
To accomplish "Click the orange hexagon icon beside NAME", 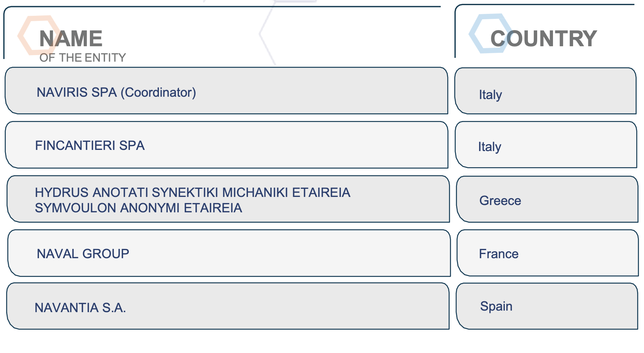I will tap(39, 35).
